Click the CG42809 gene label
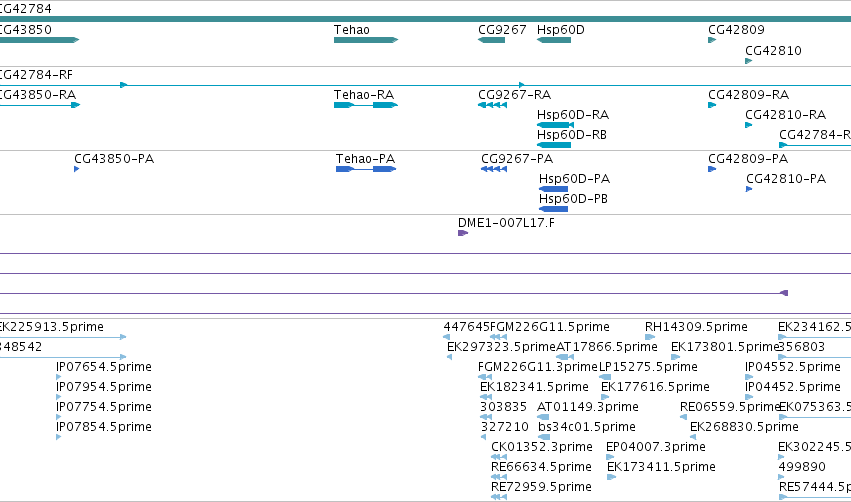Image resolution: width=851 pixels, height=502 pixels. (736, 29)
